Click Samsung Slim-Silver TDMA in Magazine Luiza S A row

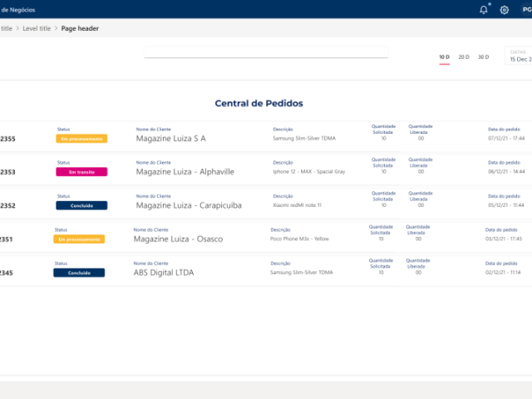click(x=304, y=139)
